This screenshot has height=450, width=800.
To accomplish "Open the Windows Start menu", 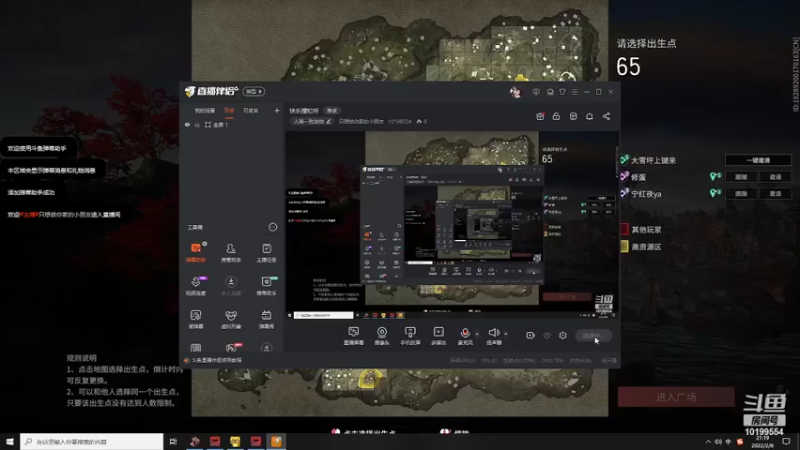I will tap(10, 441).
